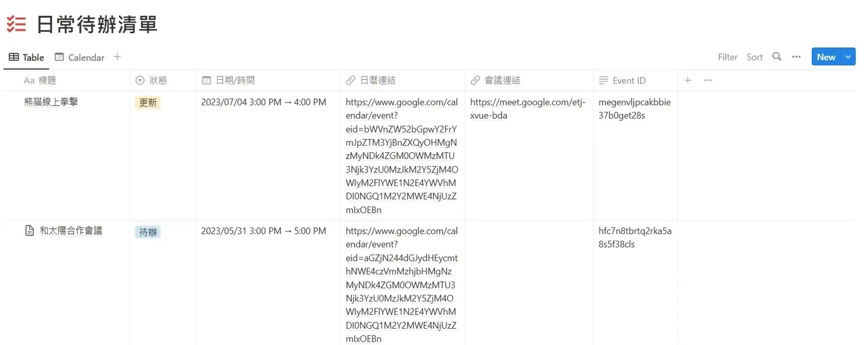Screen dimensions: 868x345
Task: Open the 標題 column header
Action: [x=67, y=80]
